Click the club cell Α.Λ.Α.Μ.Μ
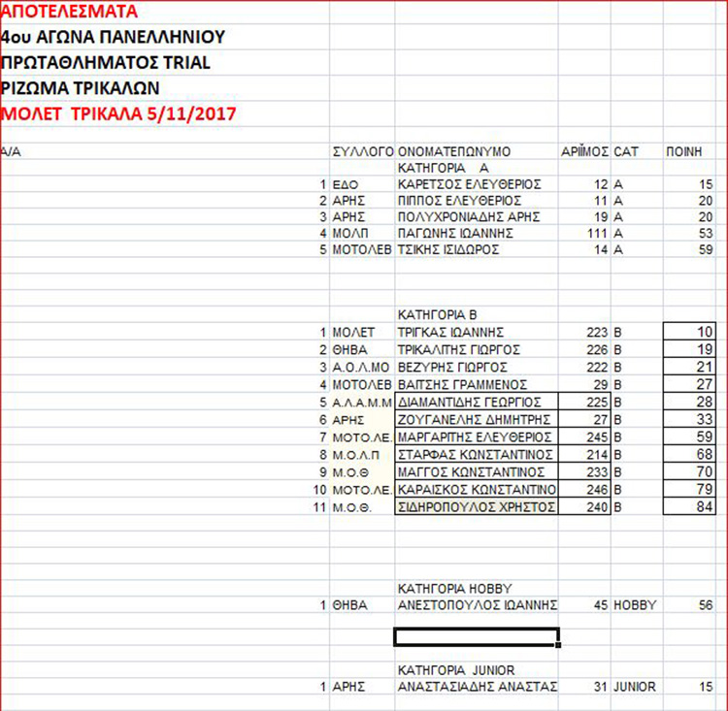The image size is (728, 711). click(x=362, y=403)
